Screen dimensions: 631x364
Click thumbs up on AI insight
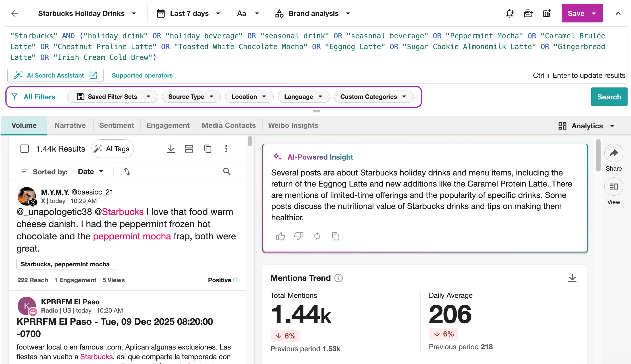point(280,236)
